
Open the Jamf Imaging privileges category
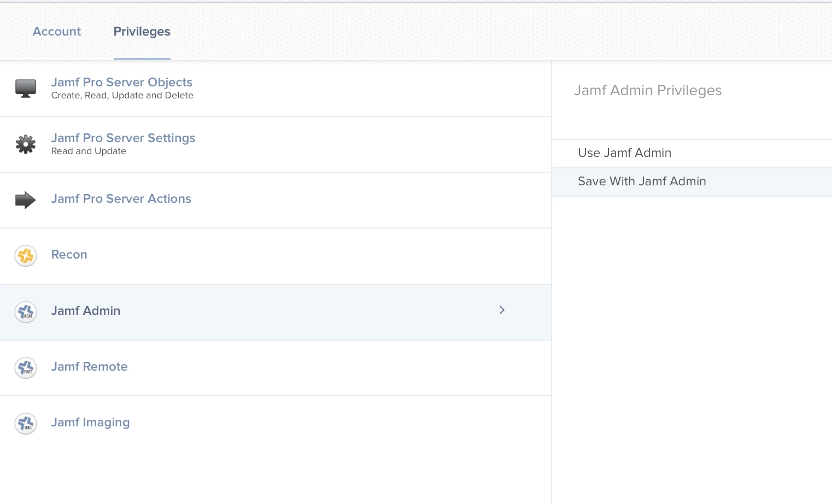[276, 424]
